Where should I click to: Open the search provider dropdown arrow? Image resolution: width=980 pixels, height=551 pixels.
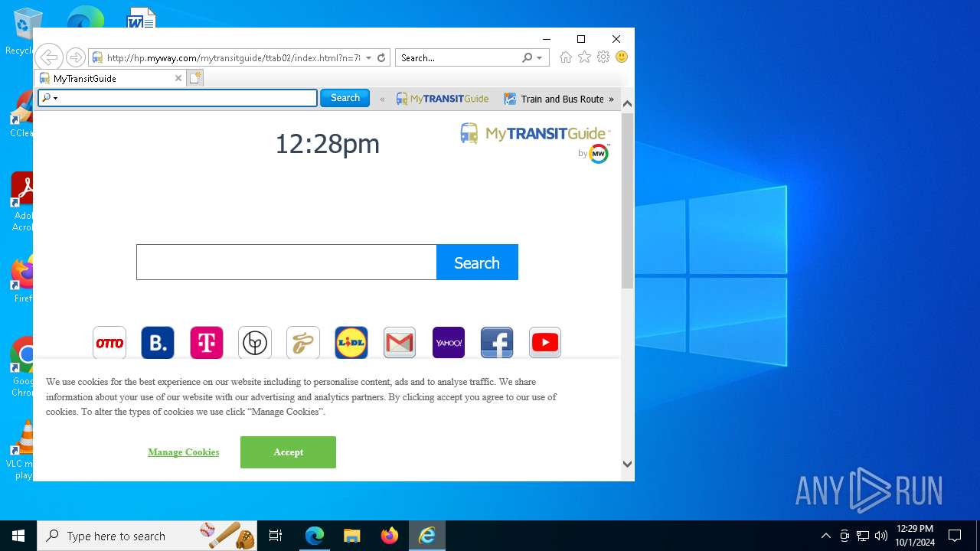click(x=539, y=57)
